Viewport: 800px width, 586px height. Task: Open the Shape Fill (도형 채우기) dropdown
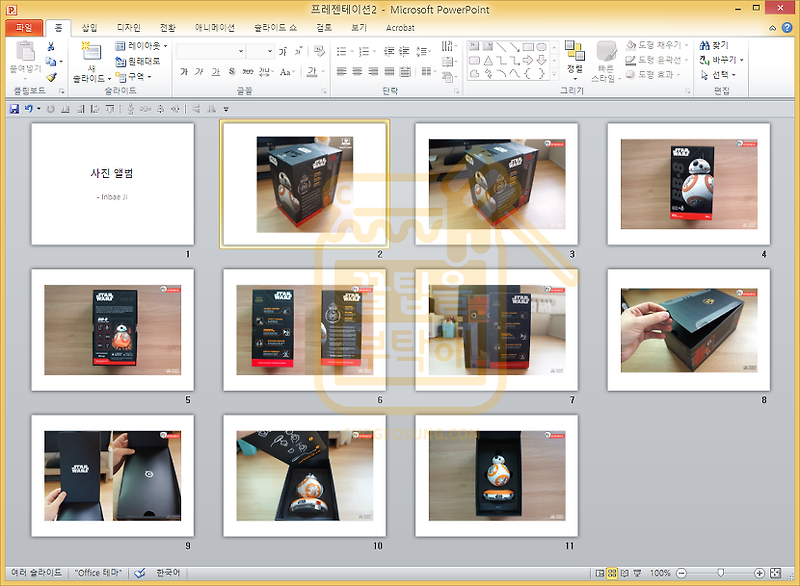pos(657,45)
